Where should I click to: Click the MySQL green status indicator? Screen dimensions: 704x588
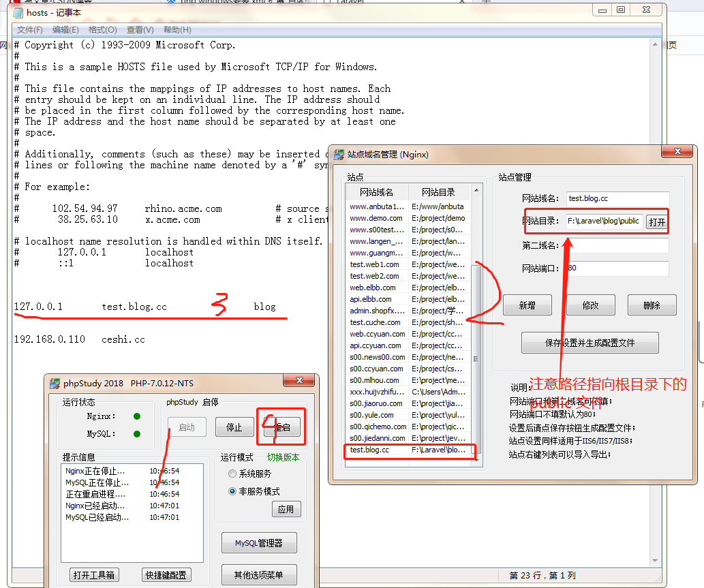[137, 434]
